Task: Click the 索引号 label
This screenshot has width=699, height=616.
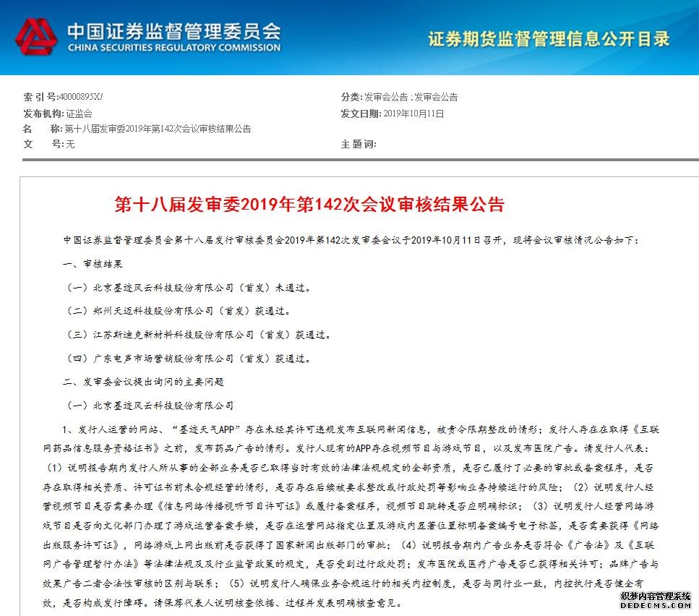Action: [41, 97]
